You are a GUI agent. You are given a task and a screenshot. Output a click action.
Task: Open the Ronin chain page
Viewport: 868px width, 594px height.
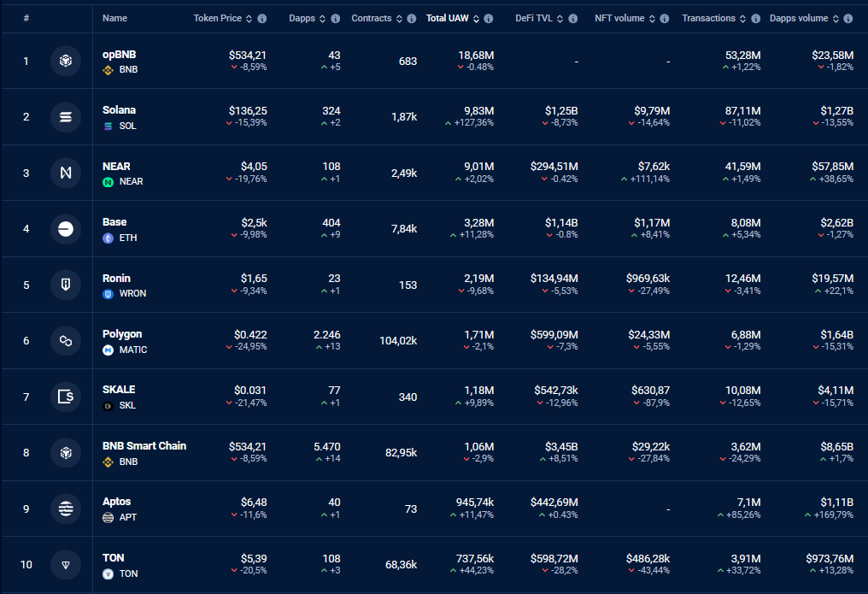tap(116, 279)
